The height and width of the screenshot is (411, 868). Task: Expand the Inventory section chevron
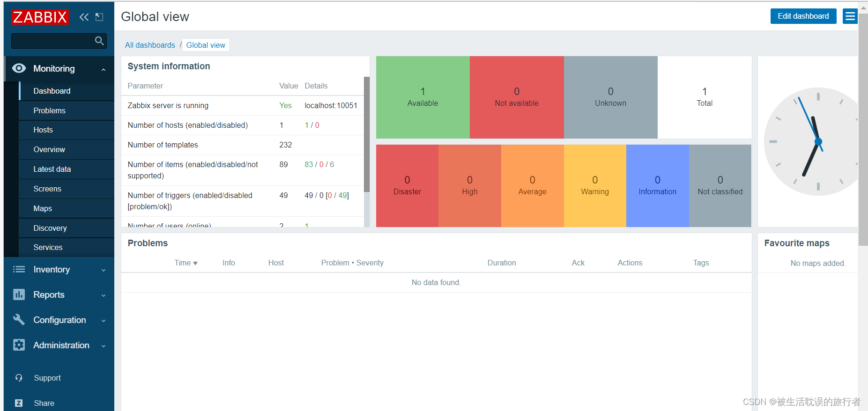(104, 270)
